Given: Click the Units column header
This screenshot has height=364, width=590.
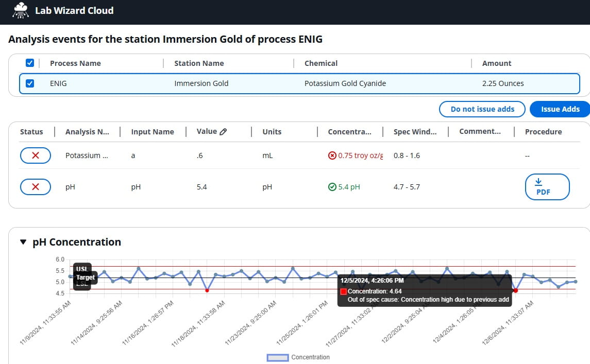Looking at the screenshot, I should coord(272,132).
